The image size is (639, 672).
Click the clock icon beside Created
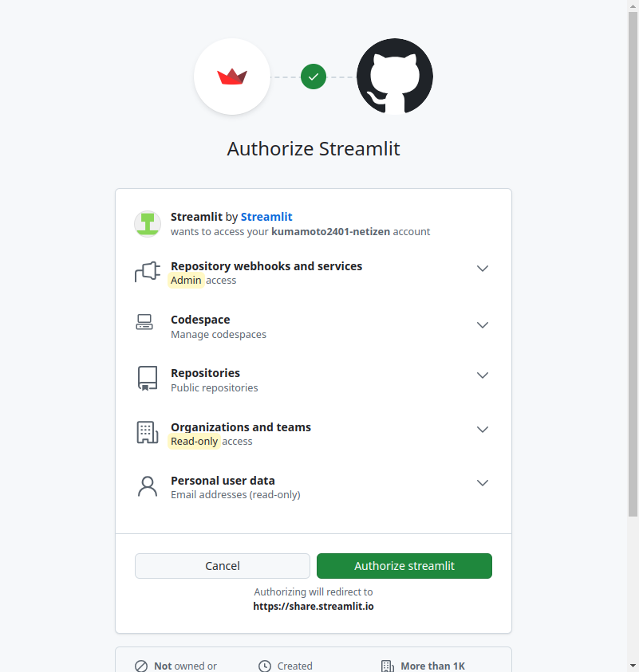(x=265, y=666)
